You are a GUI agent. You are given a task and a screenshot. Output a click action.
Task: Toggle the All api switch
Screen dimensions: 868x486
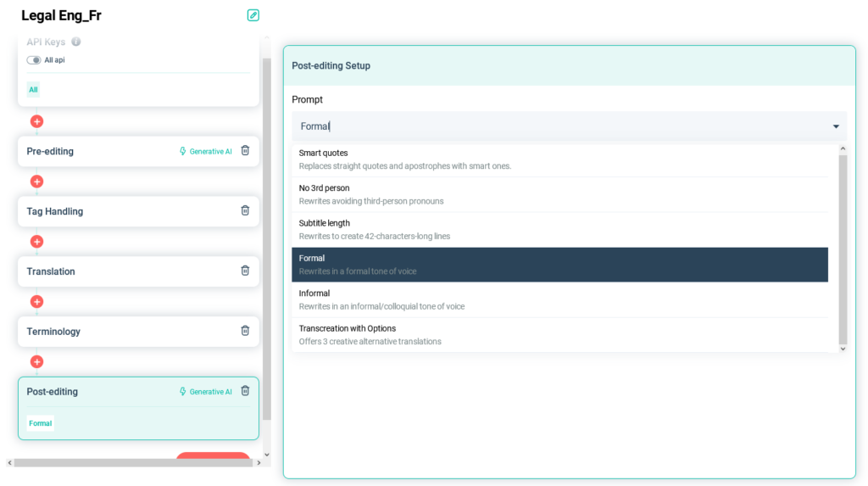coord(34,60)
